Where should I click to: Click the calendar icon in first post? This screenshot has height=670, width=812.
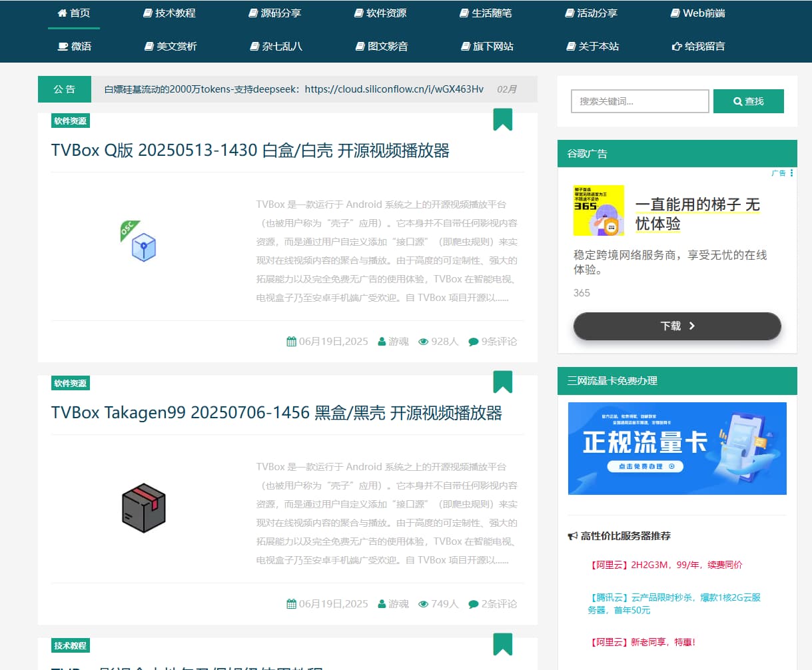(291, 342)
